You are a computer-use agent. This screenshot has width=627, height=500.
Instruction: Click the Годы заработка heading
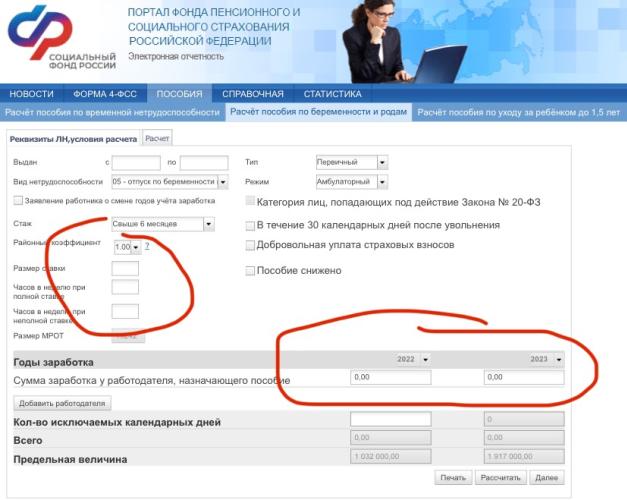pyautogui.click(x=54, y=362)
